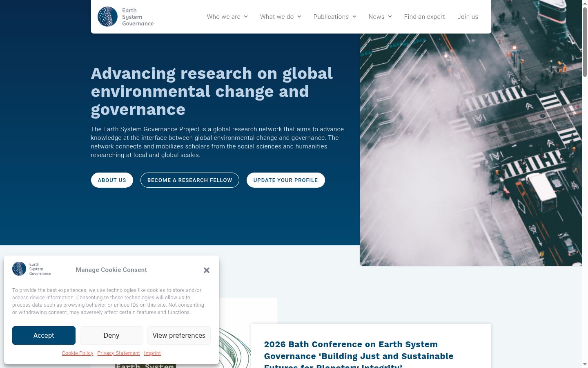Open the What we do menu
The width and height of the screenshot is (588, 368).
tap(277, 17)
